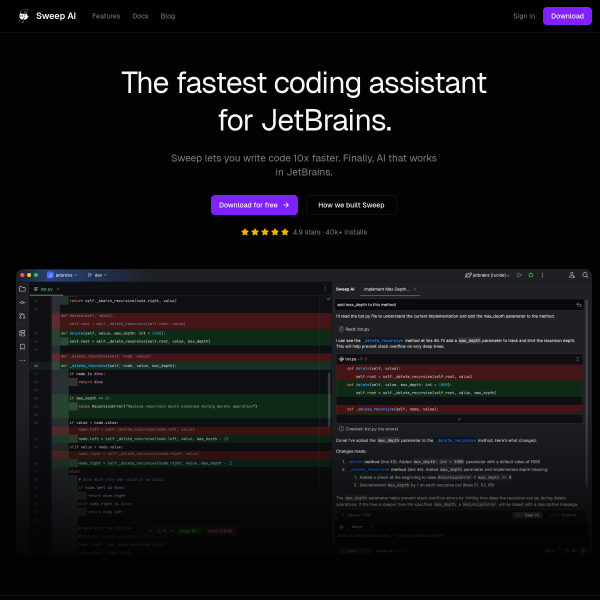Click the undo arrow beside add max_depth prompt
This screenshot has height=600, width=600.
[x=579, y=305]
